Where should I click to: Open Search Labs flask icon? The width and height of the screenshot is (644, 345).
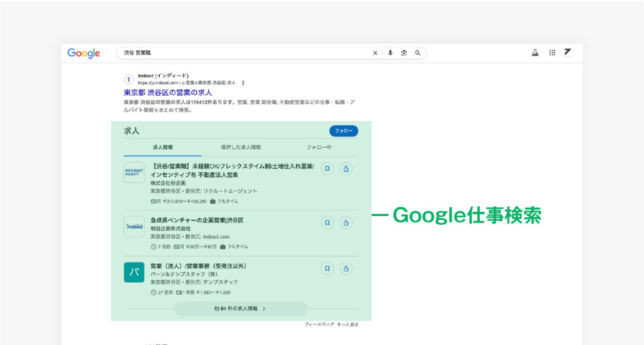(535, 53)
